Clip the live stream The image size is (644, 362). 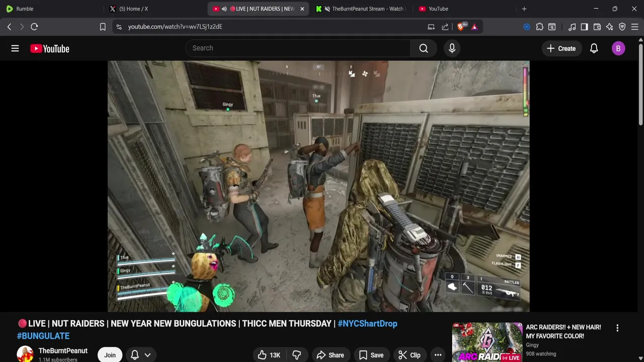pos(409,355)
